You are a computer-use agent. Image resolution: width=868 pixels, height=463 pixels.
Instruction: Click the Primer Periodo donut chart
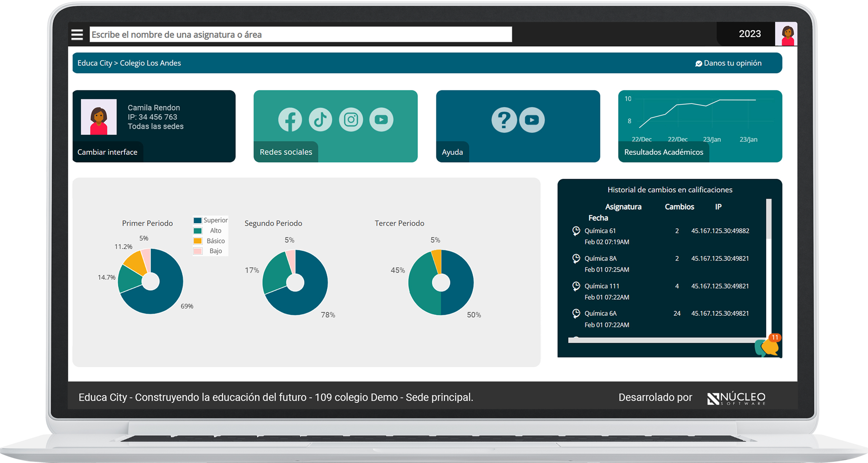[150, 281]
